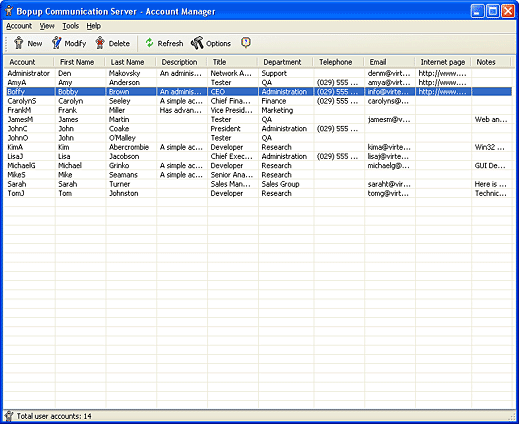
Task: Click the President title cell
Action: click(x=225, y=129)
